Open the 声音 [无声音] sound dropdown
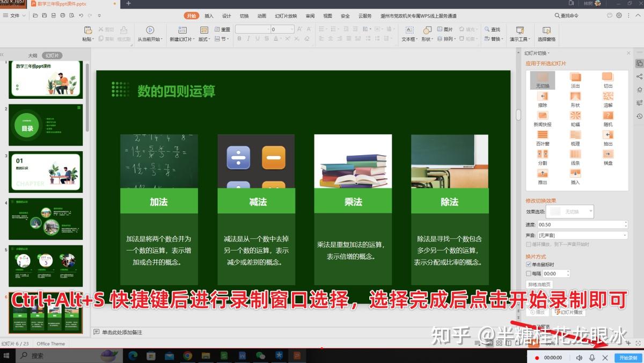 point(625,234)
